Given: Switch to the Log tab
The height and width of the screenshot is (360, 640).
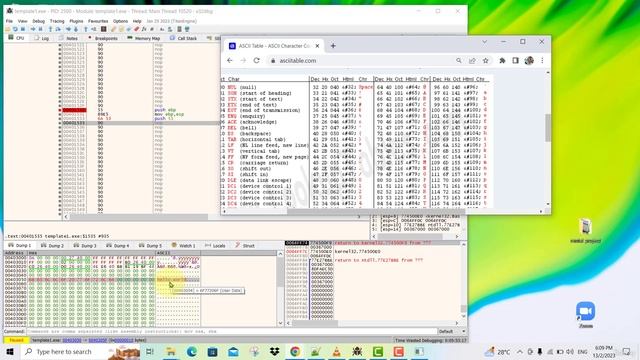Looking at the screenshot, I should (x=42, y=38).
